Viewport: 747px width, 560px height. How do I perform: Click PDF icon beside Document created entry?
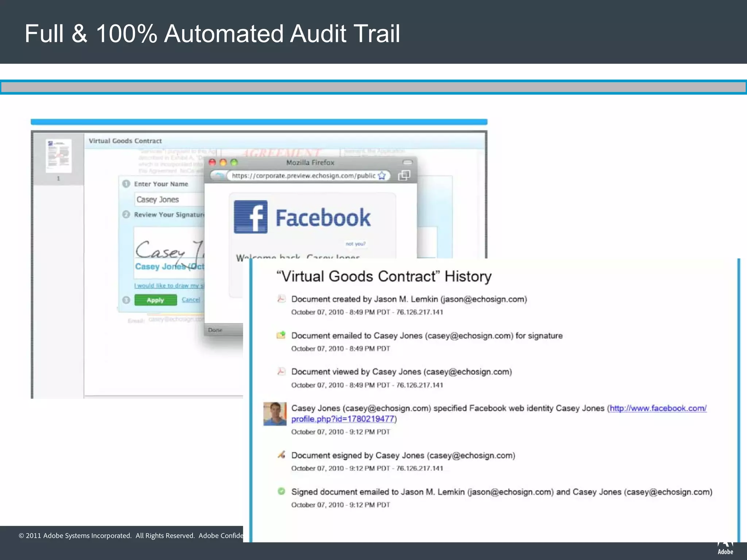(x=281, y=299)
